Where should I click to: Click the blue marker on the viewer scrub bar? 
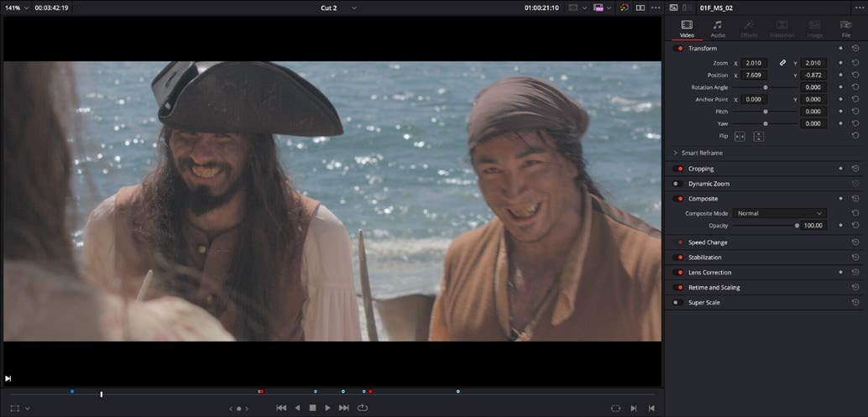click(x=72, y=392)
